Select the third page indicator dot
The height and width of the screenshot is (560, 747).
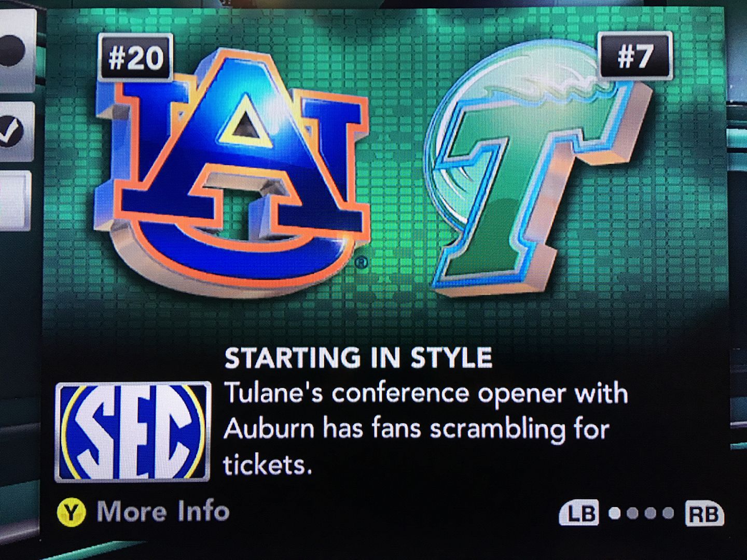651,513
